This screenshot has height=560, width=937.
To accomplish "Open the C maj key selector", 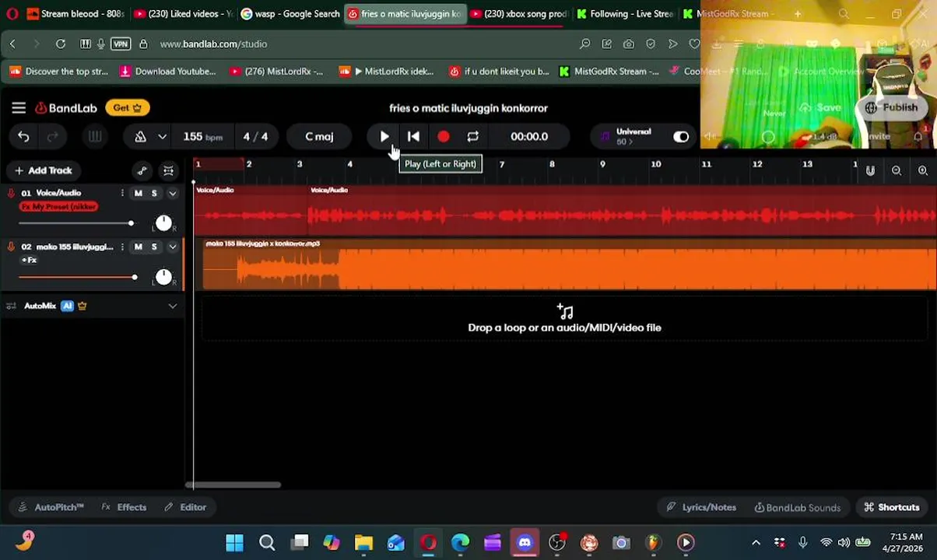I will click(x=319, y=137).
